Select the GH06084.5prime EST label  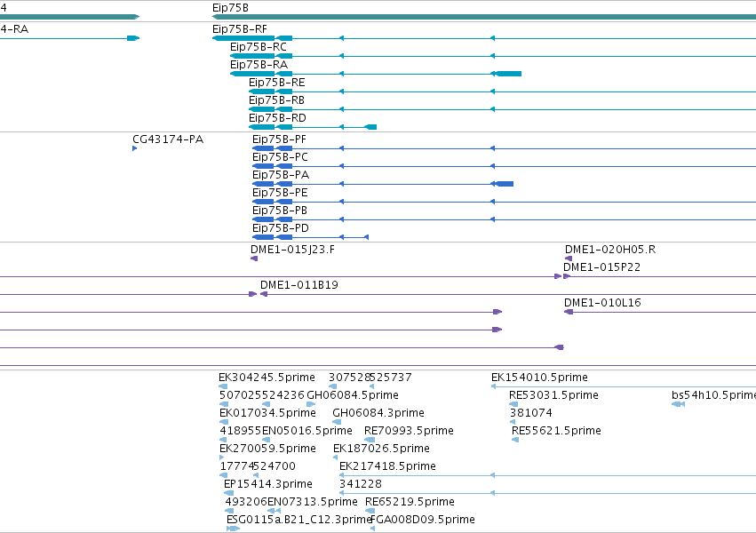click(x=353, y=395)
